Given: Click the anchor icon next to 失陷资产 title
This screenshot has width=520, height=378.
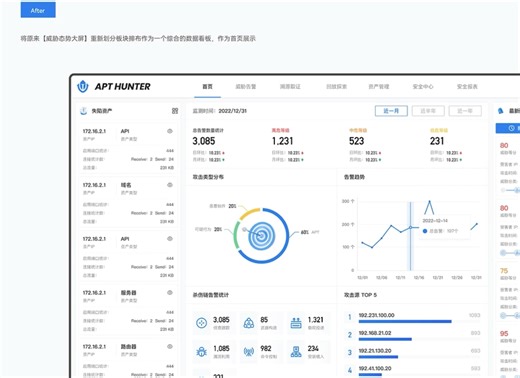Looking at the screenshot, I should click(84, 111).
